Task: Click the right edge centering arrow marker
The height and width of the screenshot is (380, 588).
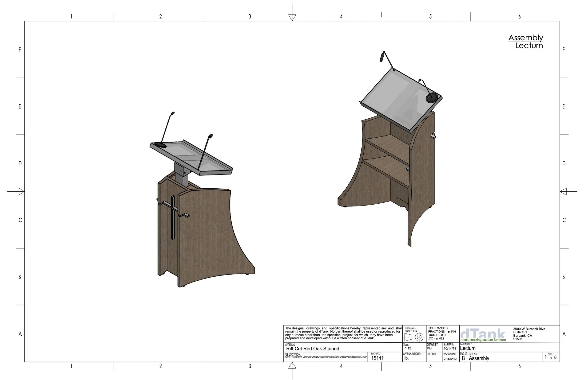Action: coord(563,191)
